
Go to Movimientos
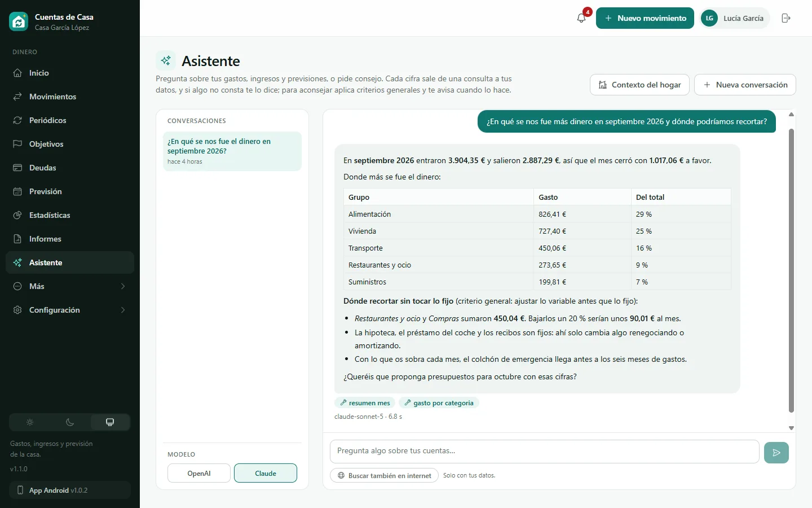click(70, 97)
